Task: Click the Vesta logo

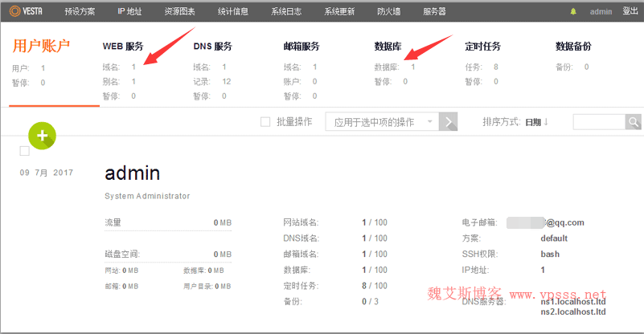Action: 27,11
